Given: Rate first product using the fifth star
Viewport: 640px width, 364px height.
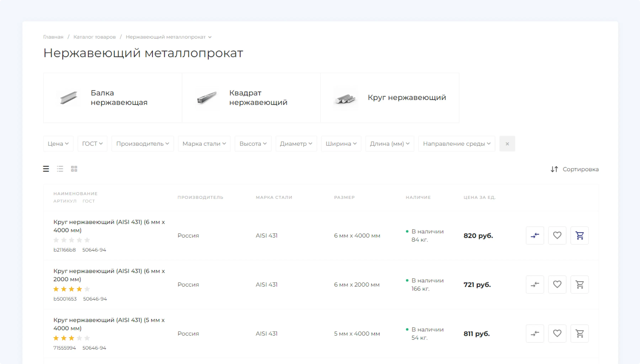Looking at the screenshot, I should point(87,240).
